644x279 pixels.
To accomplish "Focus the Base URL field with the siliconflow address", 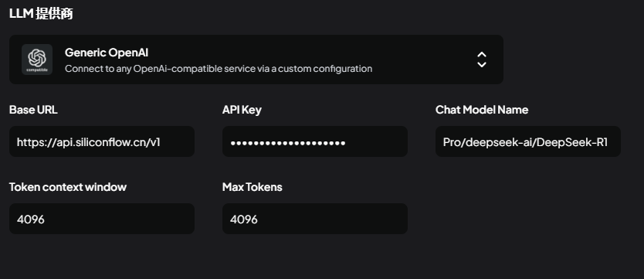I will pyautogui.click(x=102, y=141).
